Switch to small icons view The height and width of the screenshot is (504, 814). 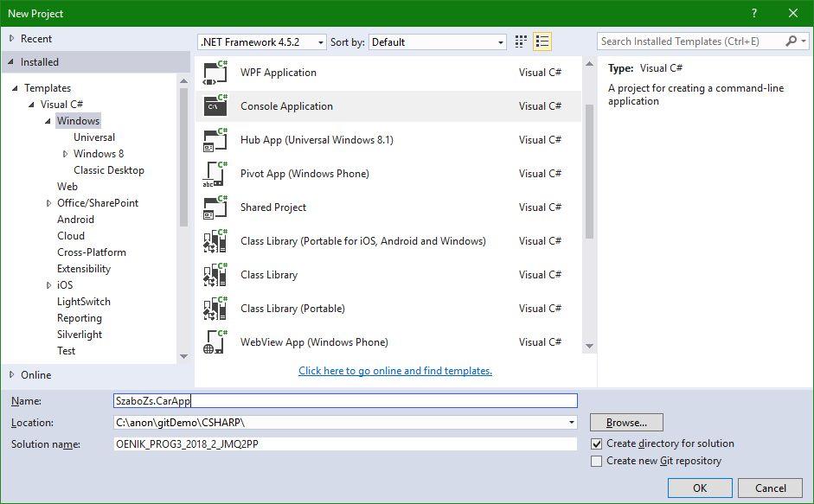point(521,41)
